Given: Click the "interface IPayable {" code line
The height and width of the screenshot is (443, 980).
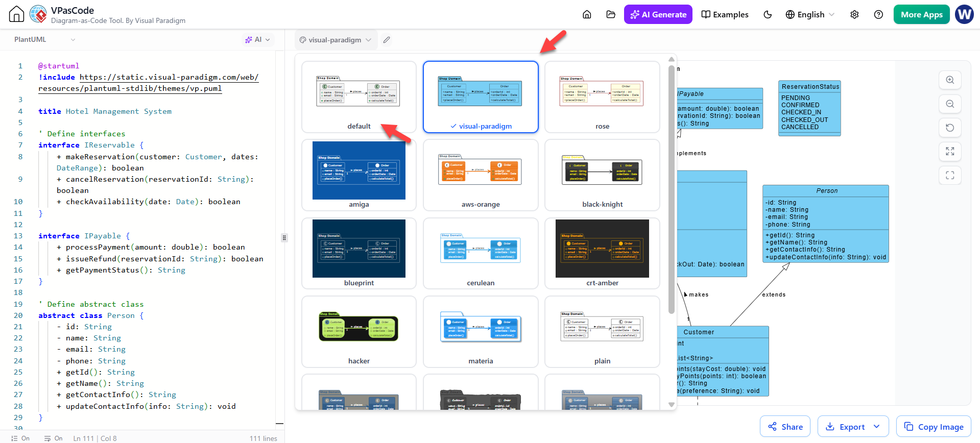Looking at the screenshot, I should click(x=84, y=236).
